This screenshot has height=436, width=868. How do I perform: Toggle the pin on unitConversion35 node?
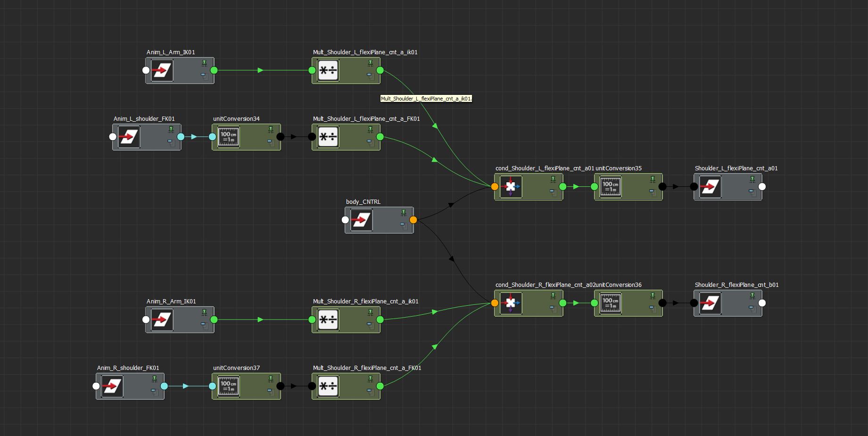[653, 179]
